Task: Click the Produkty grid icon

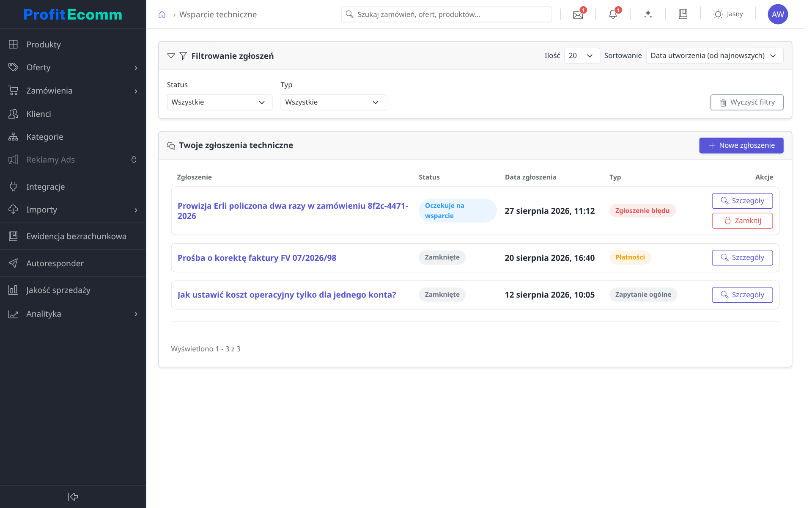Action: pos(13,44)
